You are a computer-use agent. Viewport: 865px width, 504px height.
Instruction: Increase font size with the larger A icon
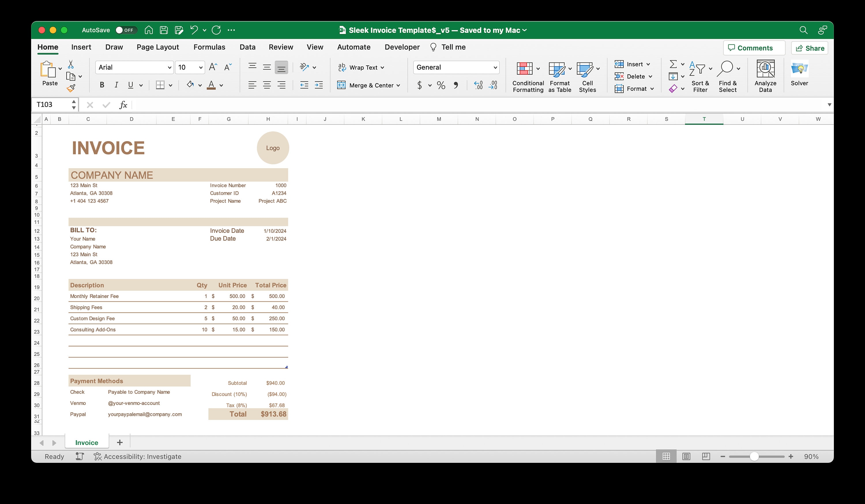pyautogui.click(x=213, y=67)
